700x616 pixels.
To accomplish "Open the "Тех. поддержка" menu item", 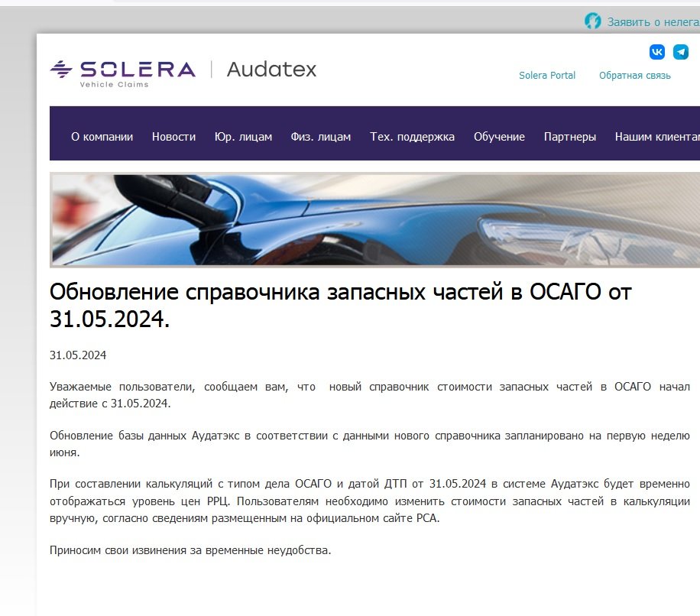I will pos(412,137).
